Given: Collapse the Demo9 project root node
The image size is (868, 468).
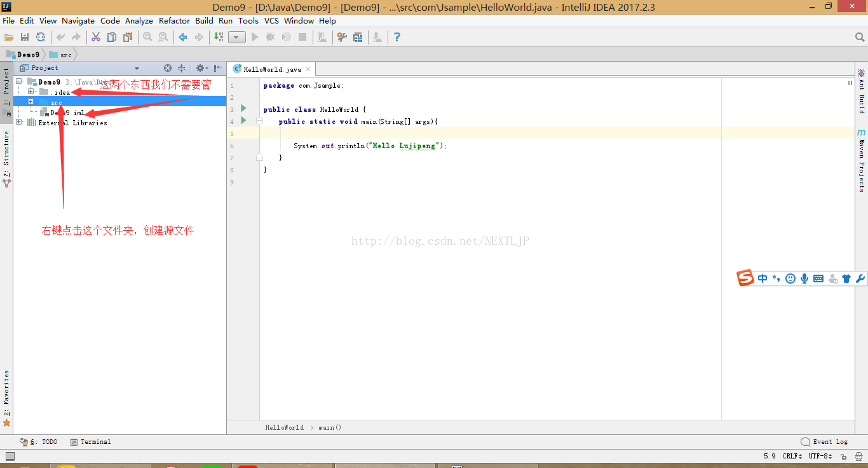Looking at the screenshot, I should [x=19, y=81].
